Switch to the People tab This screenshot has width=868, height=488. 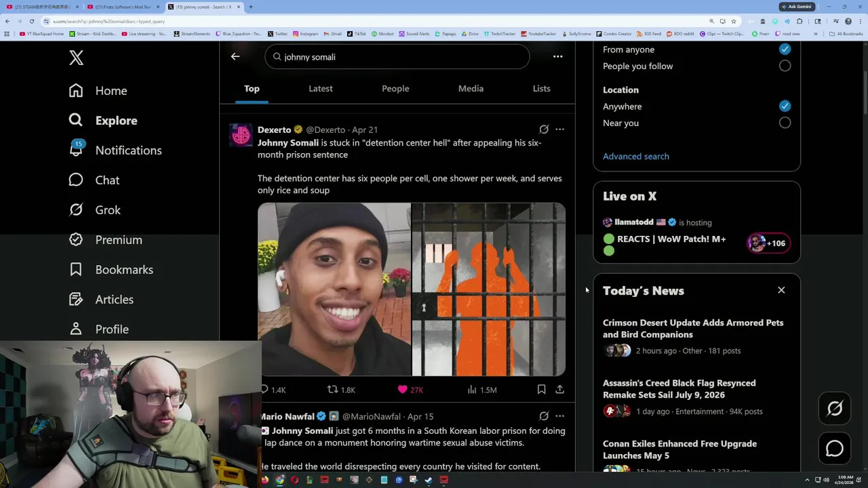click(395, 89)
